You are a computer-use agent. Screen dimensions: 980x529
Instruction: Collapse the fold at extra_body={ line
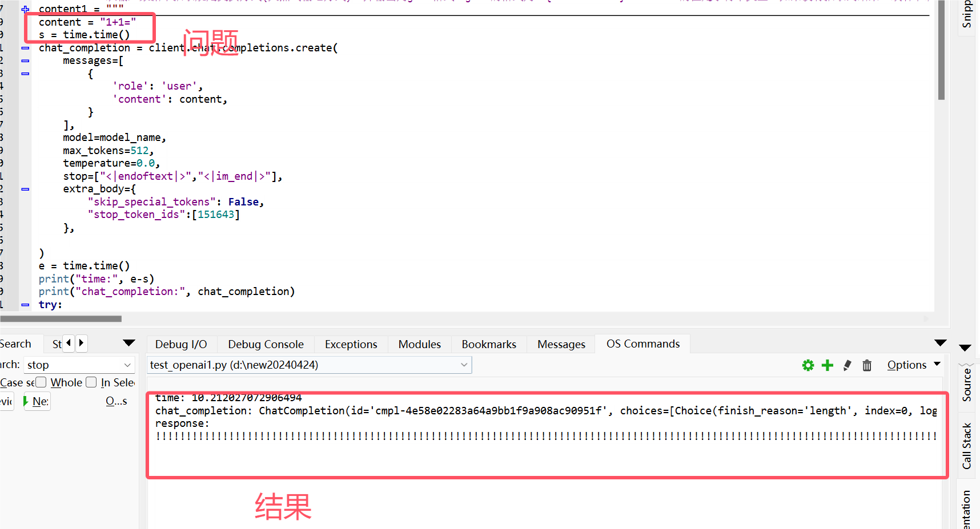[x=25, y=189]
